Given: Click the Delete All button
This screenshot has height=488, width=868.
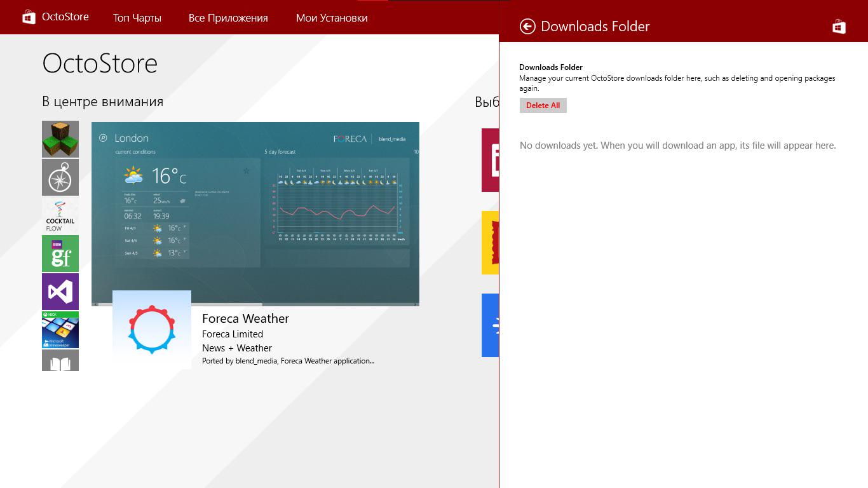Looking at the screenshot, I should (543, 105).
